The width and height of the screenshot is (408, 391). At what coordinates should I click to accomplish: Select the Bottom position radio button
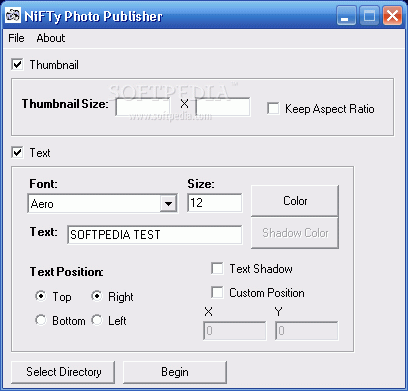(41, 320)
